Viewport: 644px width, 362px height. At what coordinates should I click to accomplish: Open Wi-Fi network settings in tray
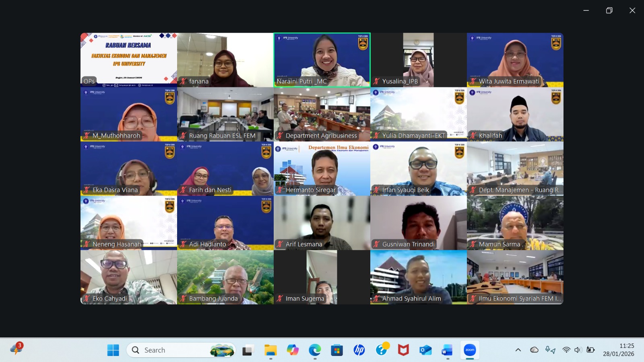566,350
